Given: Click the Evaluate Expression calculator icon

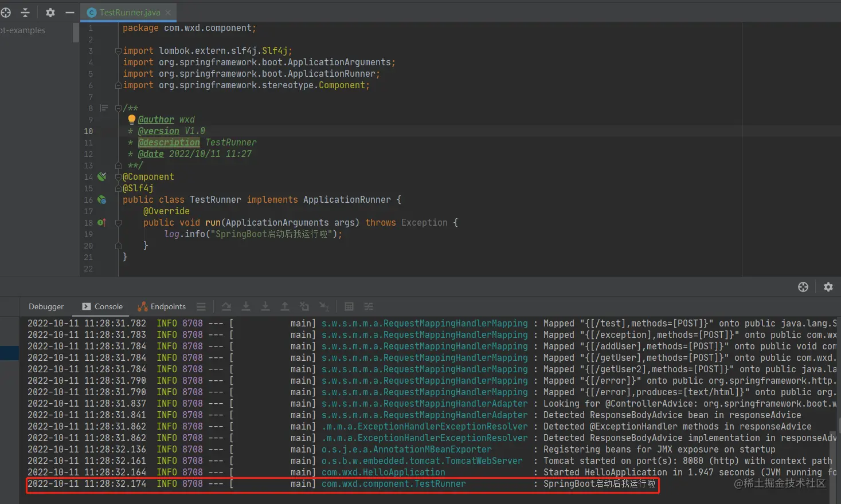Looking at the screenshot, I should coord(349,306).
